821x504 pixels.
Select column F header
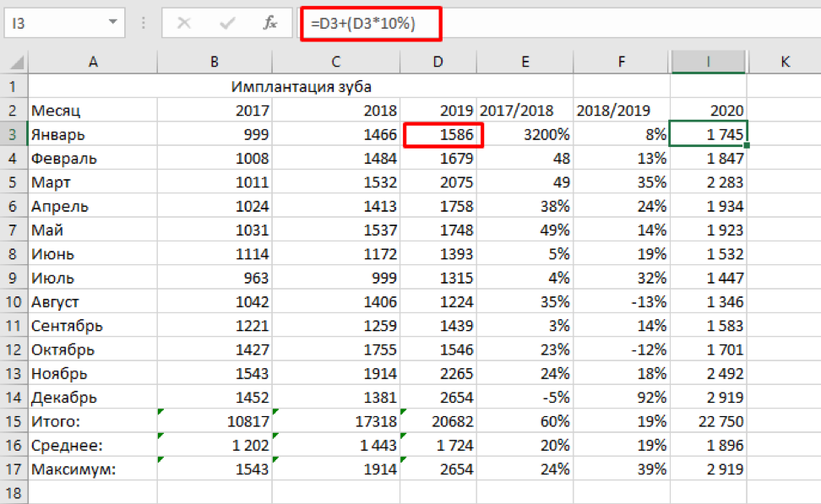[622, 62]
